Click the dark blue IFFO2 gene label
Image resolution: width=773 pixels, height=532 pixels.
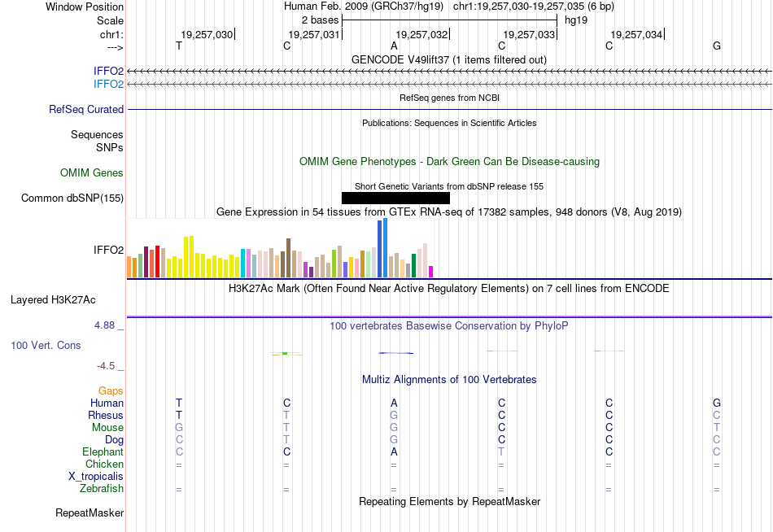(108, 72)
